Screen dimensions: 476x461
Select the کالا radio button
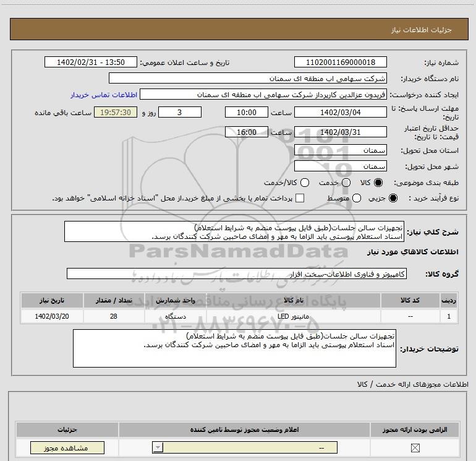[378, 183]
